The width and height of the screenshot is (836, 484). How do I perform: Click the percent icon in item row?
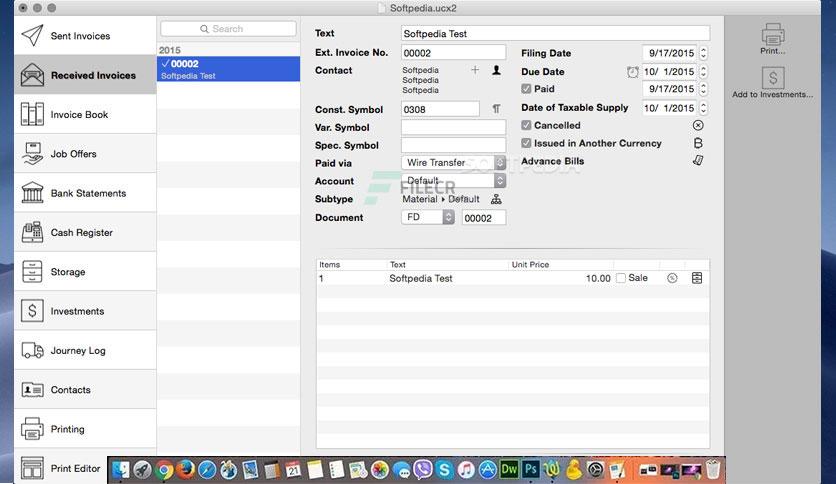click(672, 278)
